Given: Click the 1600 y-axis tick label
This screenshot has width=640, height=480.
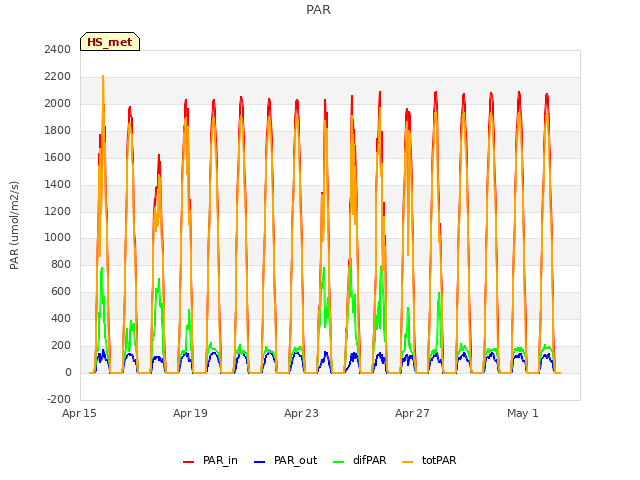Looking at the screenshot, I should (x=58, y=157).
